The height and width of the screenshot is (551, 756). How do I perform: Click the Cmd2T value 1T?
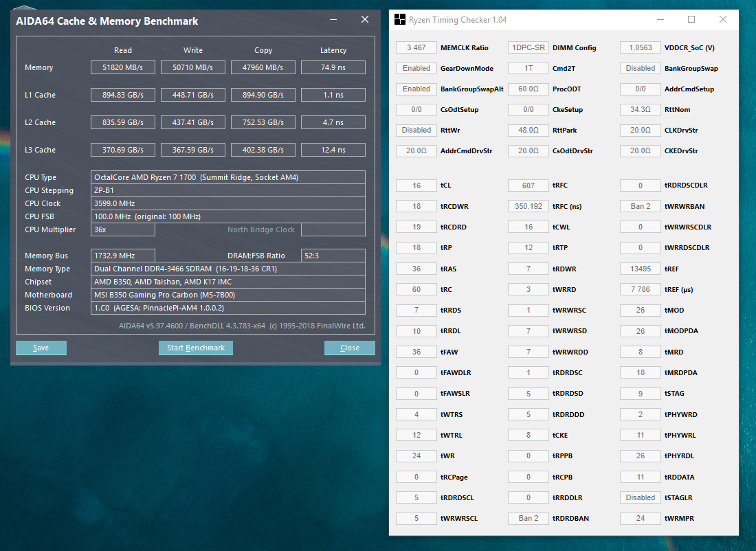(x=528, y=69)
